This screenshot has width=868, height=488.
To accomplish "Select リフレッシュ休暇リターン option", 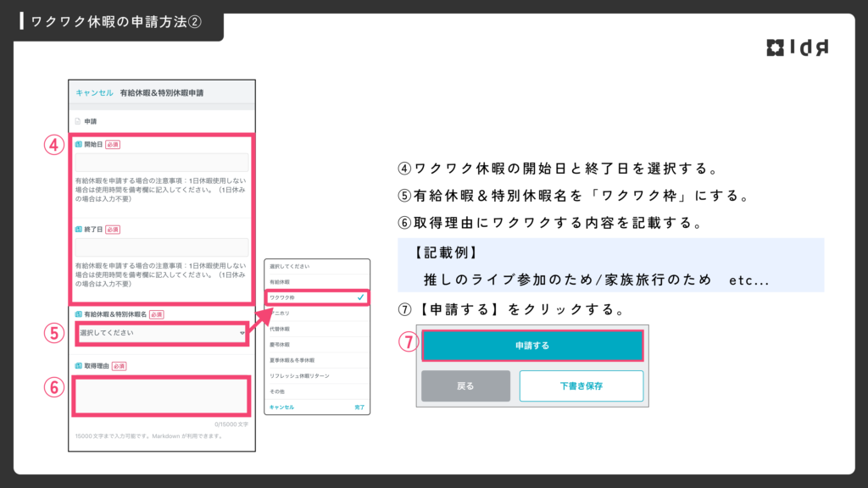I will (299, 375).
